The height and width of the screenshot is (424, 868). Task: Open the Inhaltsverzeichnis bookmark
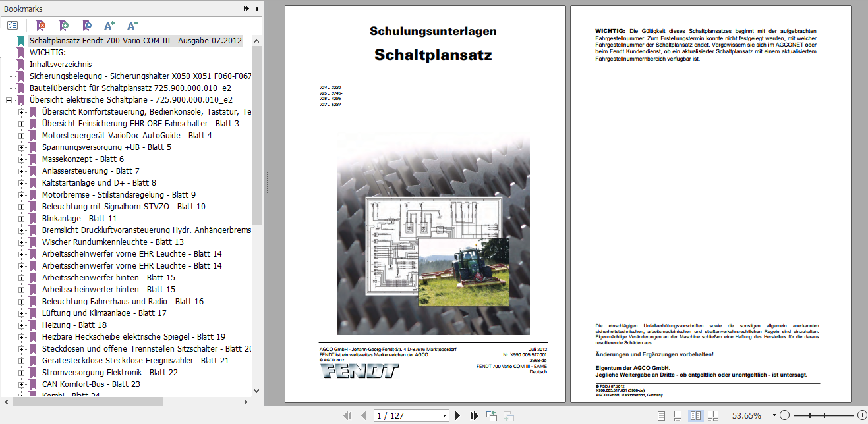pos(61,65)
